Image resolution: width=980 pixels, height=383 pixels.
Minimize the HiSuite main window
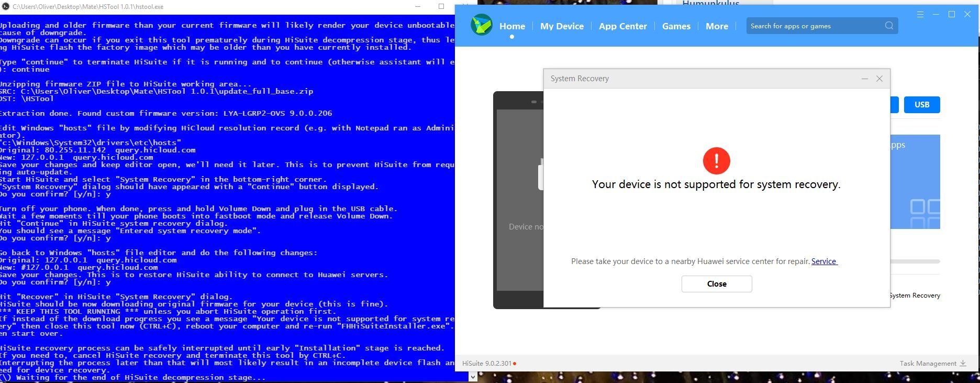point(936,15)
